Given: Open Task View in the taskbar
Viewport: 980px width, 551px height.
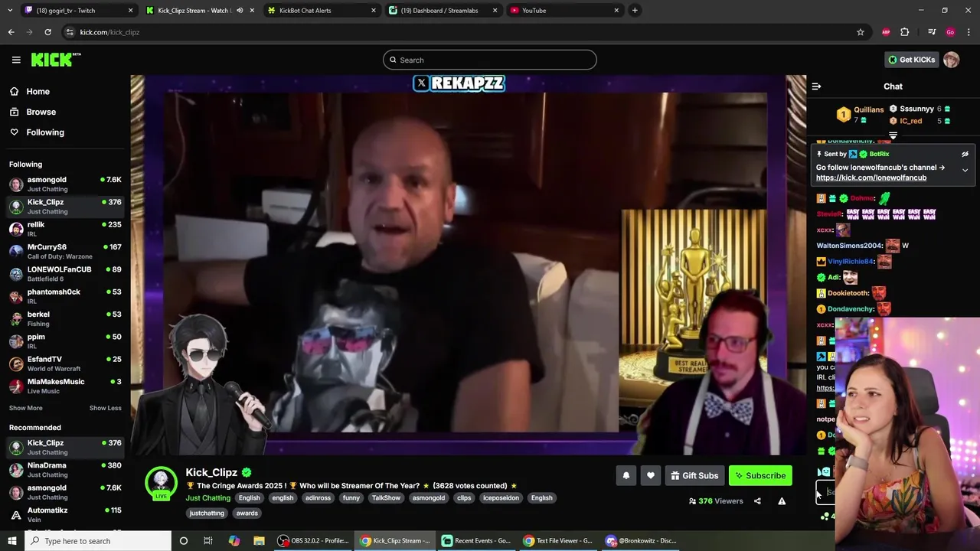Looking at the screenshot, I should 208,541.
